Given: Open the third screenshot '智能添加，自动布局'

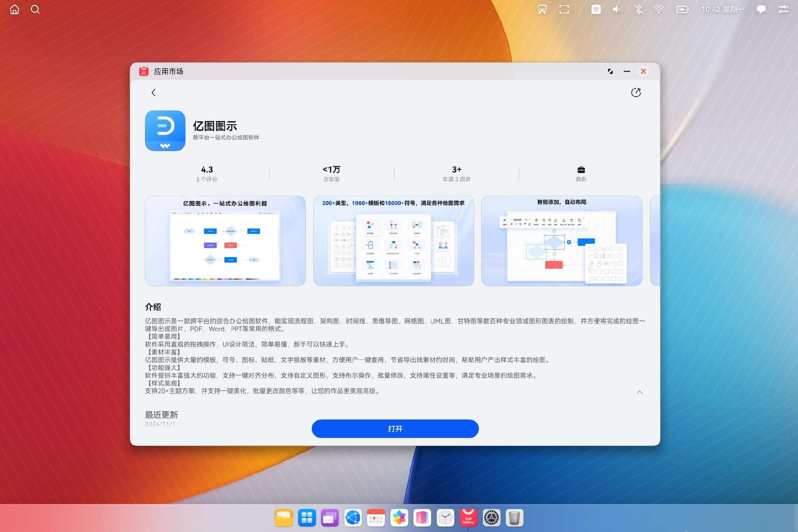Looking at the screenshot, I should [x=561, y=241].
